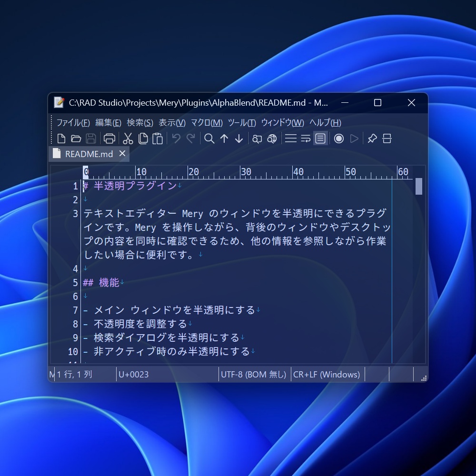Open the ファイル(F) menu
This screenshot has height=476, width=476.
tap(73, 123)
